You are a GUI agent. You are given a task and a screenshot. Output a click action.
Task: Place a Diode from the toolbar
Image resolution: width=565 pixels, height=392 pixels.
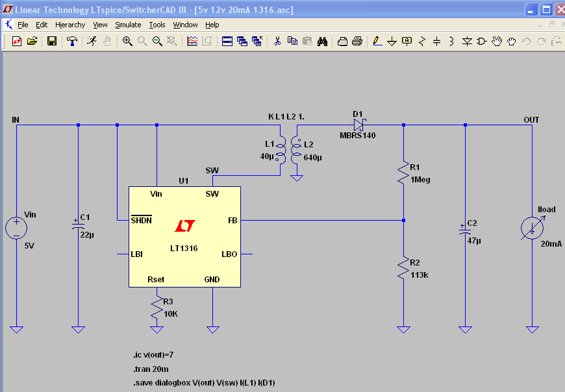[467, 42]
